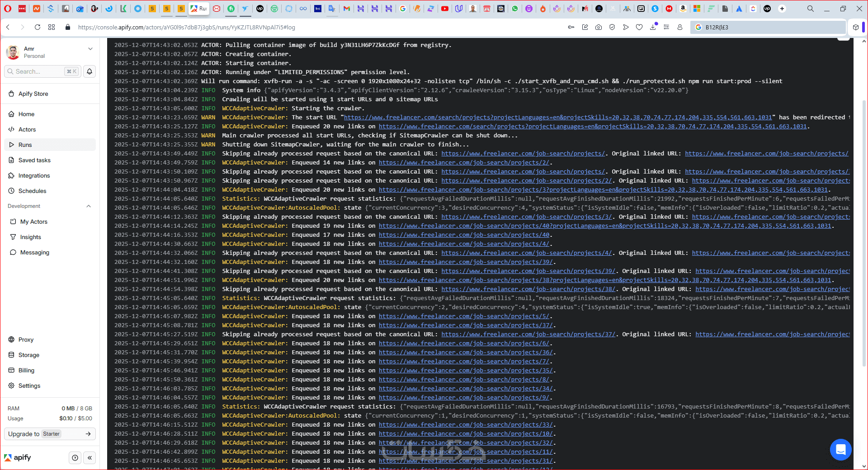Click the Google search box in toolbar
Image resolution: width=868 pixels, height=470 pixels.
[768, 27]
